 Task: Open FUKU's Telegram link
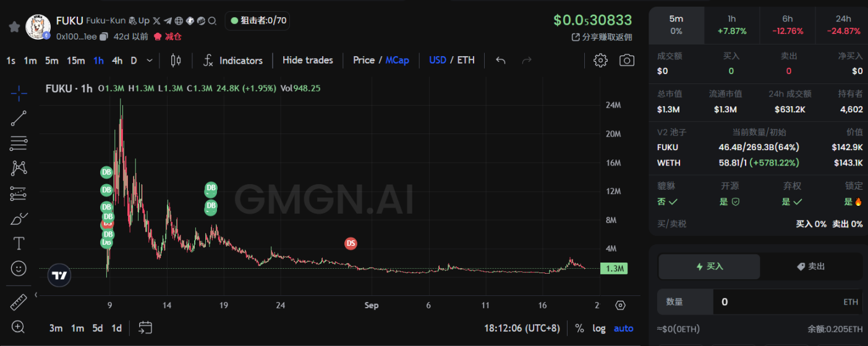[168, 21]
